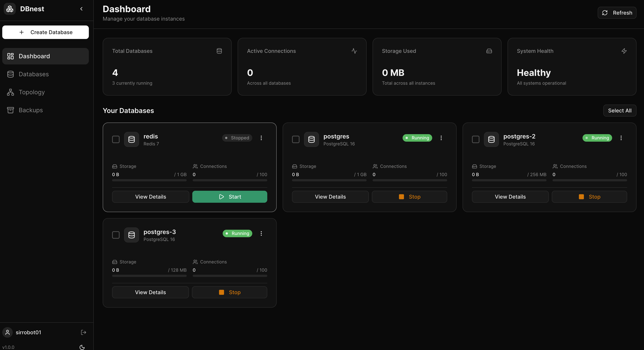644x350 pixels.
Task: Open the Topology view icon
Action: (x=10, y=92)
